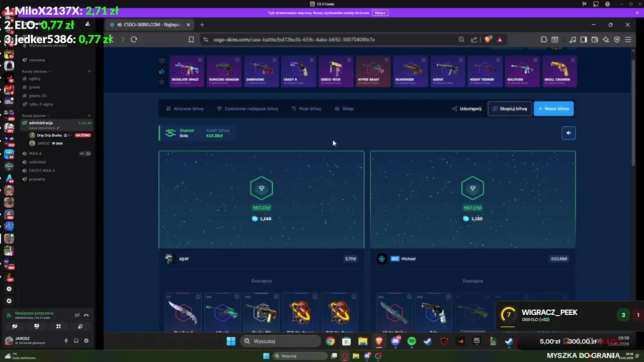Image resolution: width=644 pixels, height=362 pixels.
Task: Switch to Codzienne najlepsze bitwy tab
Action: (248, 109)
